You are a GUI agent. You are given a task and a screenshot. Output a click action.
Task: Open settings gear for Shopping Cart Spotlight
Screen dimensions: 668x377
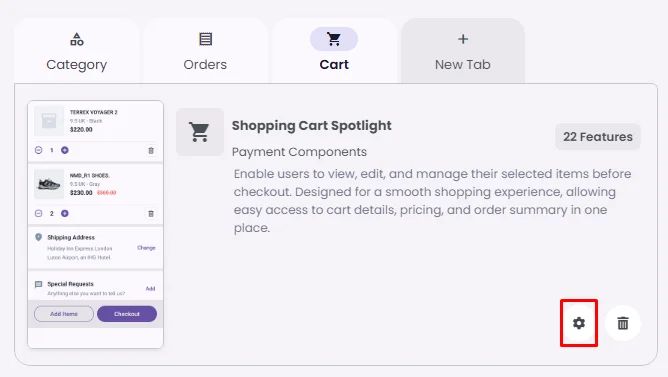(x=579, y=323)
